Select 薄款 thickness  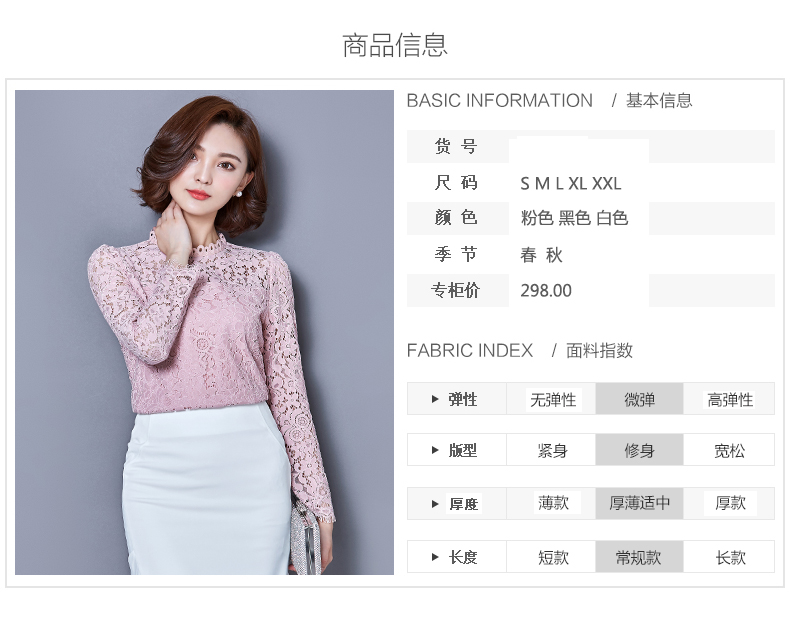[553, 503]
